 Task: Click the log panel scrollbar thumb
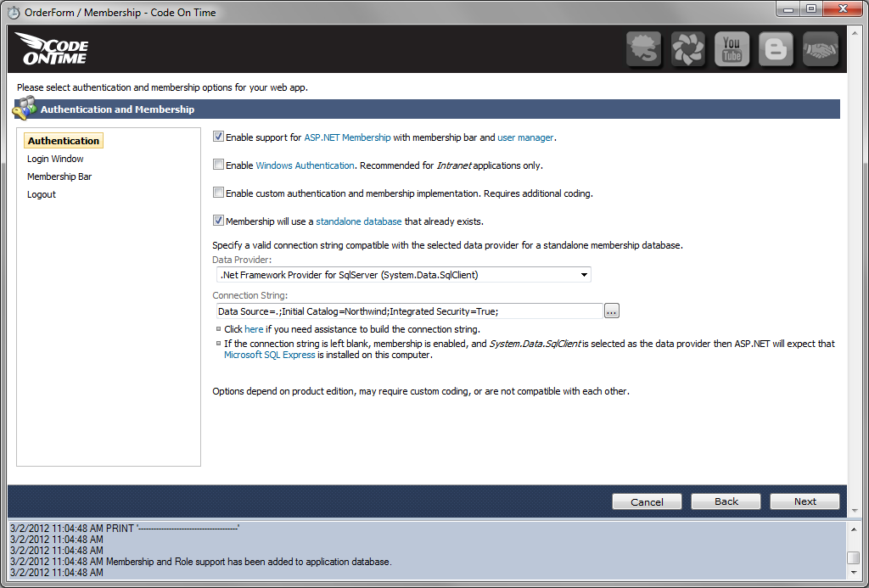click(854, 557)
